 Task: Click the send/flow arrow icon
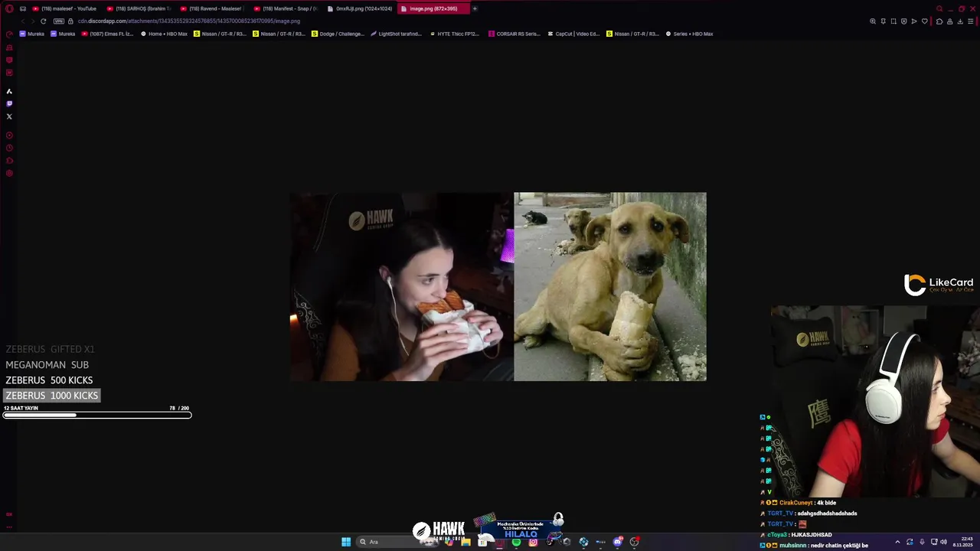[x=914, y=21]
